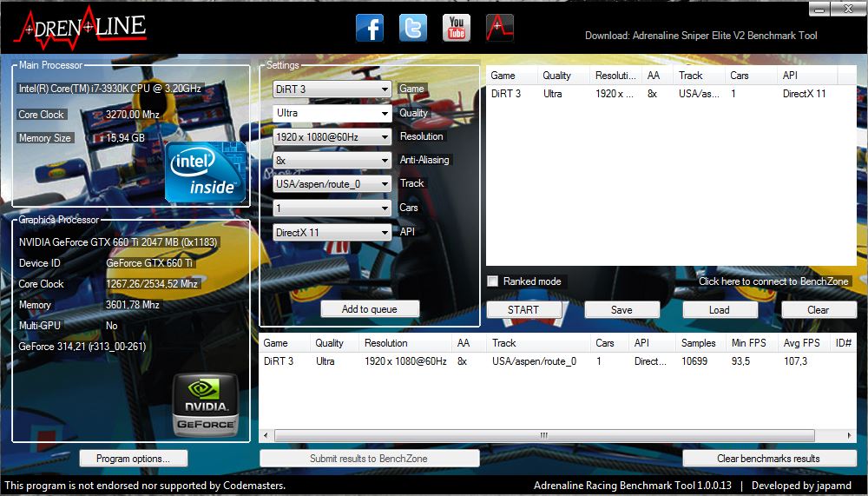Sort results by Min FPS column header
This screenshot has width=868, height=496.
point(752,343)
